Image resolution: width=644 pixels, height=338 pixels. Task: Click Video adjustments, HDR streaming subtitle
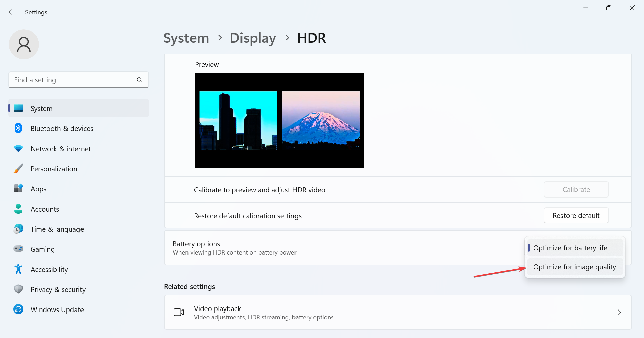(x=264, y=317)
